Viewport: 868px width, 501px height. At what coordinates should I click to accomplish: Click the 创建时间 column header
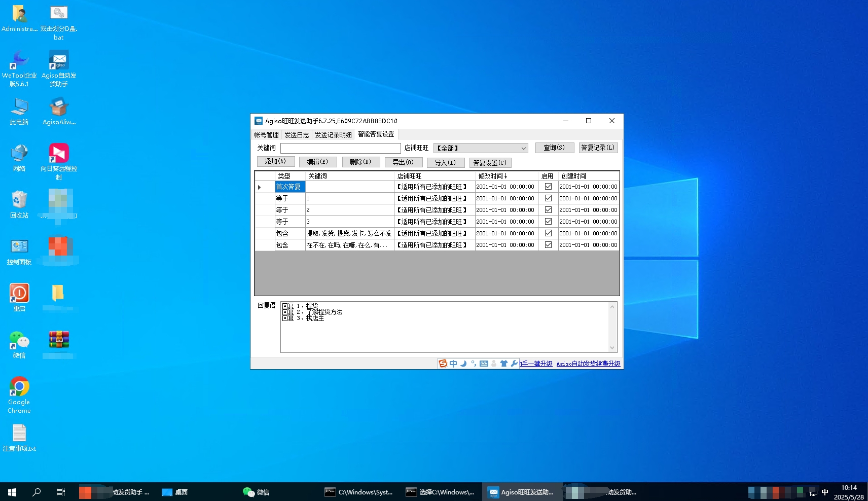pyautogui.click(x=589, y=176)
